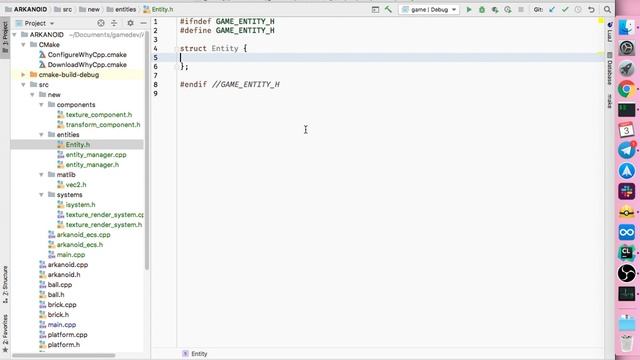Select vec2.h file
Screen dimensions: 640x360
coord(76,184)
